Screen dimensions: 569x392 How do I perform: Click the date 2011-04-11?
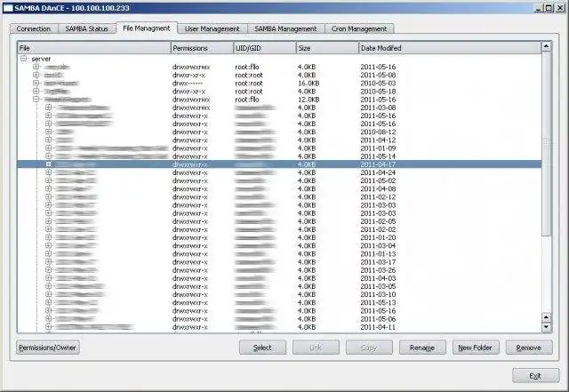click(x=378, y=327)
